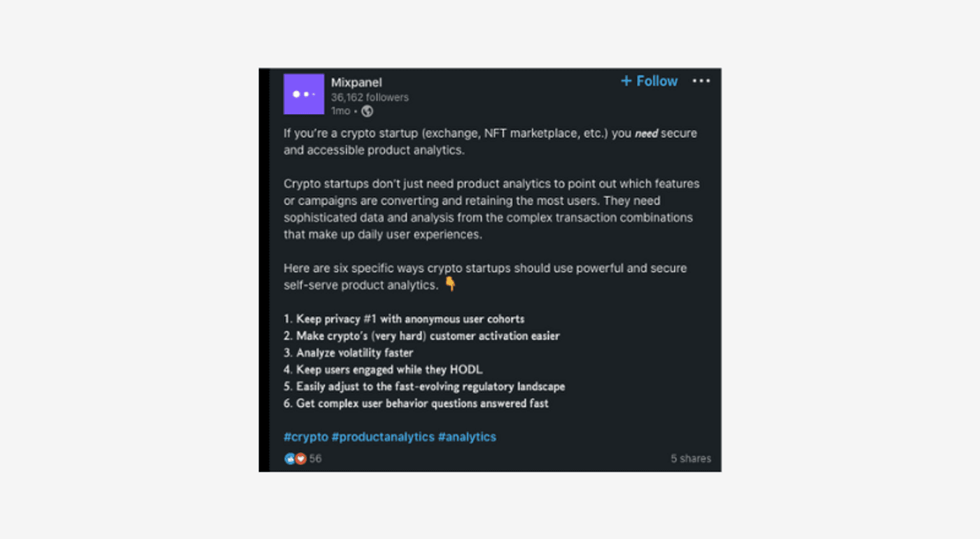980x539 pixels.
Task: Click the blue thumbs-up reaction icon
Action: (290, 458)
